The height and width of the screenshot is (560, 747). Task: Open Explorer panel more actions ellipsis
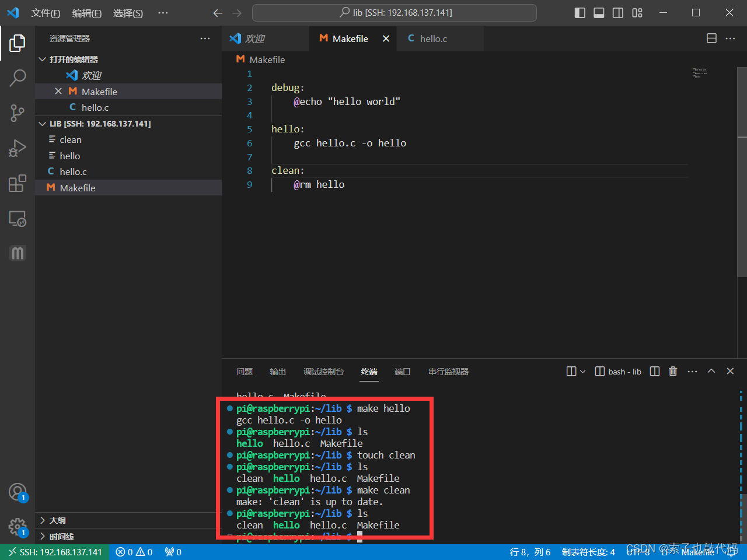pyautogui.click(x=205, y=38)
